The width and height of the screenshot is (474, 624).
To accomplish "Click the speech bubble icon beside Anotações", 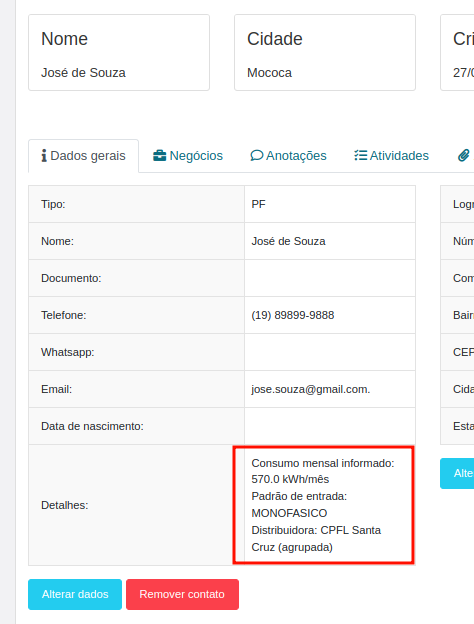I will tap(257, 156).
